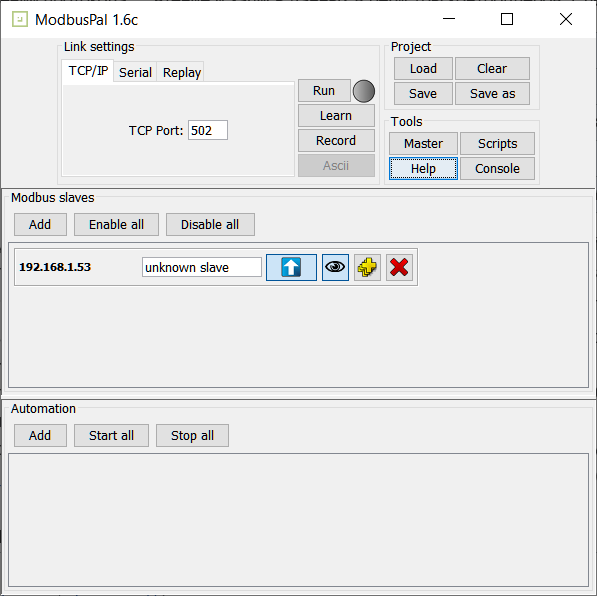This screenshot has width=597, height=596.
Task: Open the Help window
Action: point(423,168)
